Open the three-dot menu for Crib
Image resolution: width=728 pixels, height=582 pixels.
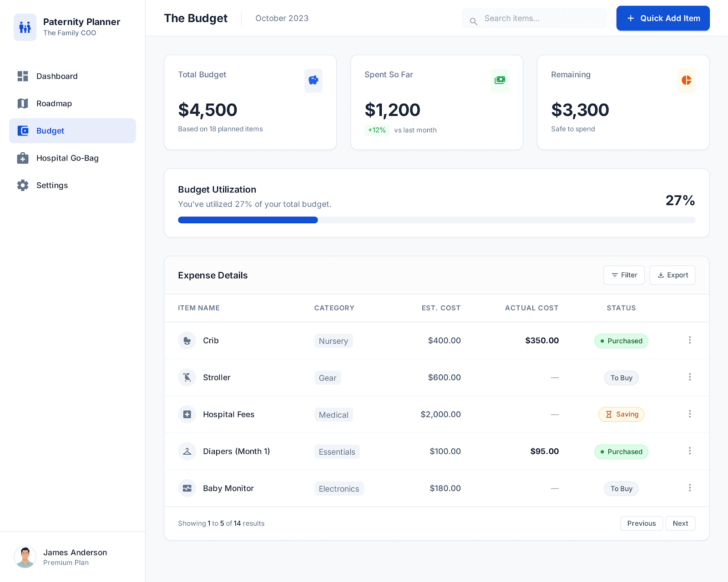(x=690, y=340)
